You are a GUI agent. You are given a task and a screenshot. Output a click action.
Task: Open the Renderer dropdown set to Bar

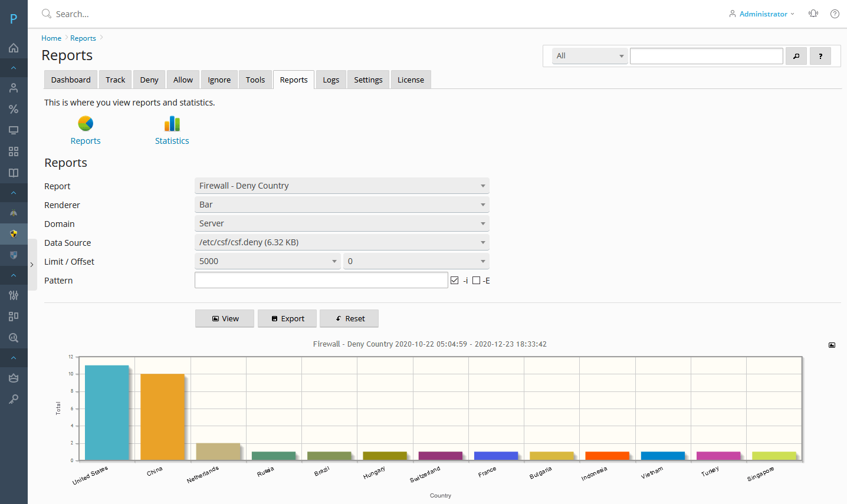342,205
